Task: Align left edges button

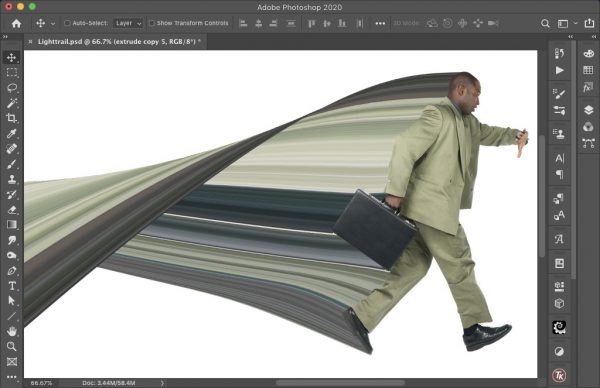Action: point(243,23)
